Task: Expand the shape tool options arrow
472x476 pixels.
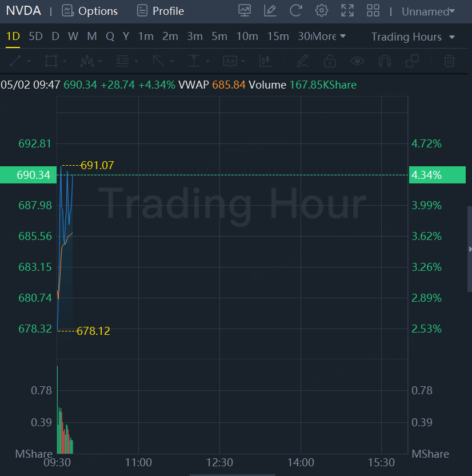Action: (65, 61)
